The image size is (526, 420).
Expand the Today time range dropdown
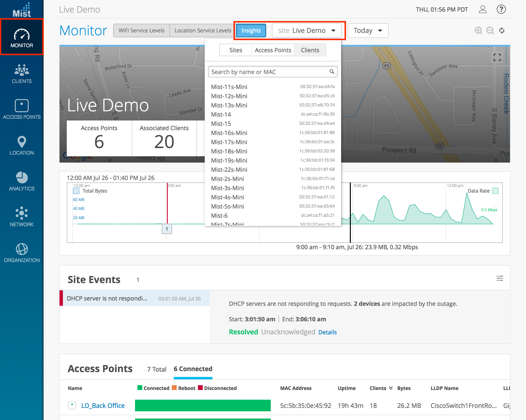pyautogui.click(x=368, y=30)
